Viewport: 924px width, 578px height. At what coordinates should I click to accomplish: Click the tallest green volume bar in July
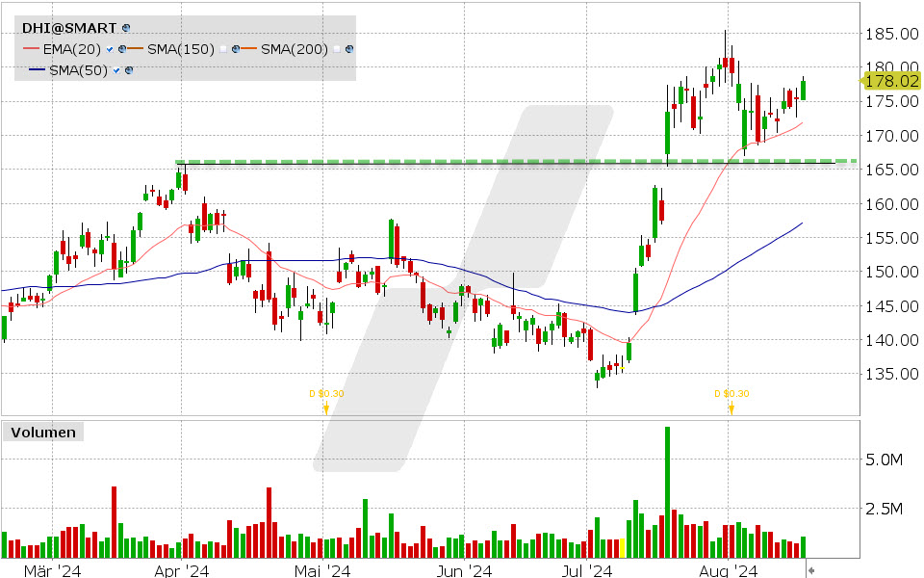[668, 492]
